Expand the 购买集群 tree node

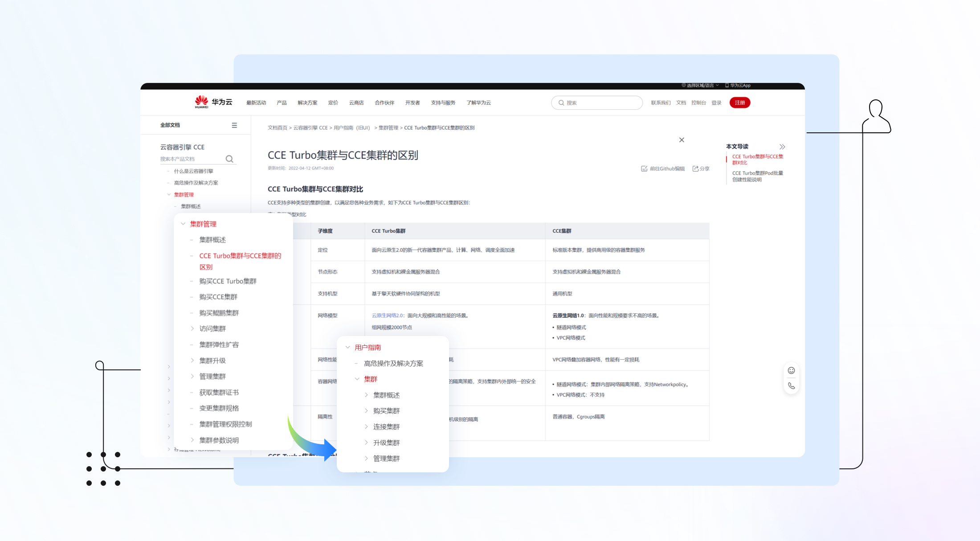(366, 410)
